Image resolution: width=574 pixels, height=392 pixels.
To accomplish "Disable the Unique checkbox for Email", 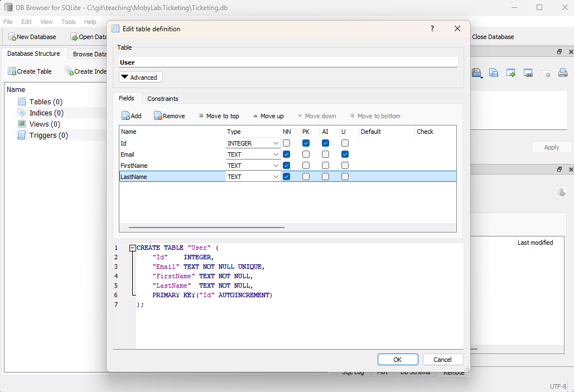I will click(345, 154).
